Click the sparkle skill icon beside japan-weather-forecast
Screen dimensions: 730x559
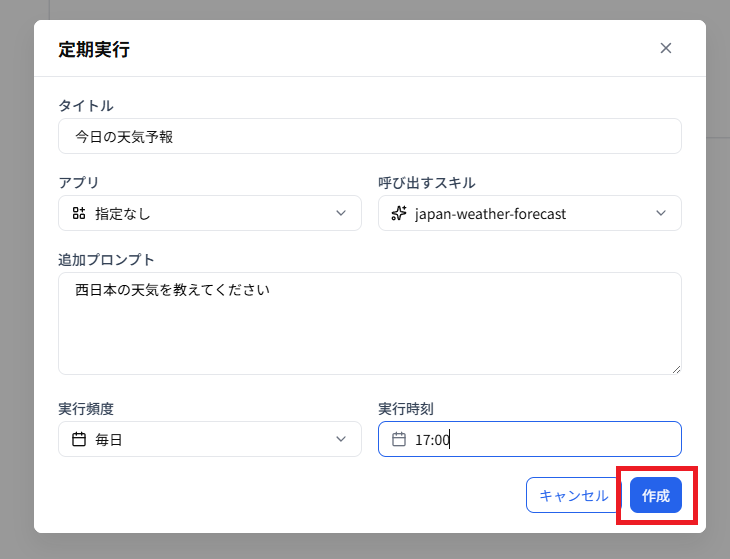pyautogui.click(x=399, y=213)
